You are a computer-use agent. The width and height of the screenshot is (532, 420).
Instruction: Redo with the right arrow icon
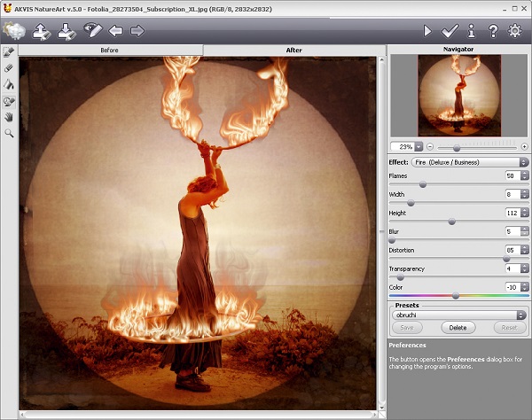(137, 31)
